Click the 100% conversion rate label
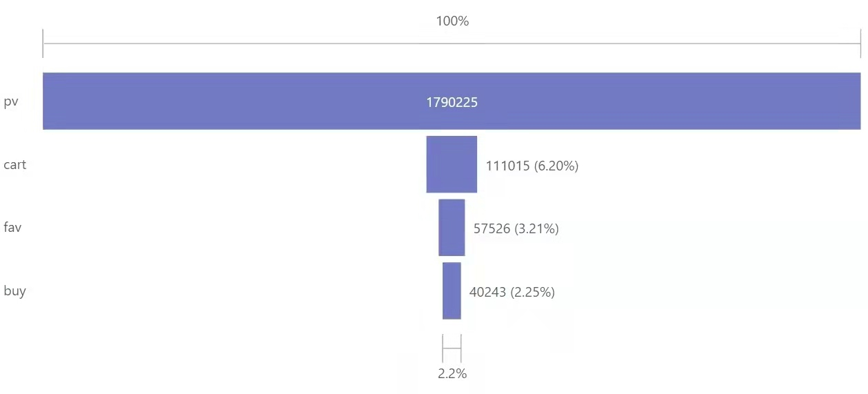 tap(452, 21)
